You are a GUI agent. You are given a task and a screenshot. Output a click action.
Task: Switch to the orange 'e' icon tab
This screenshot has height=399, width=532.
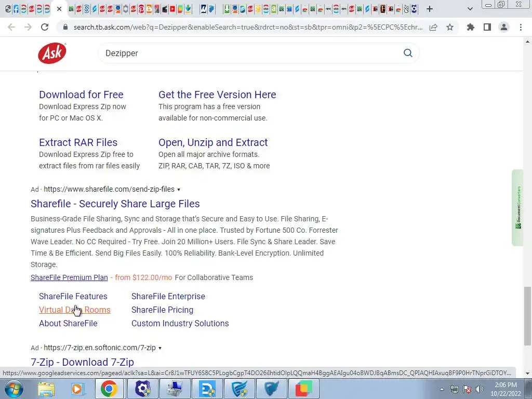point(149,9)
